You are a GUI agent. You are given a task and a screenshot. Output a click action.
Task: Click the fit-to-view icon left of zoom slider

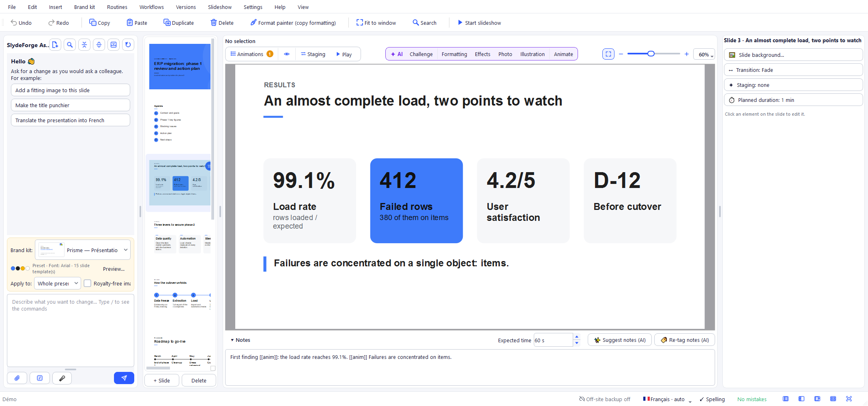tap(608, 54)
